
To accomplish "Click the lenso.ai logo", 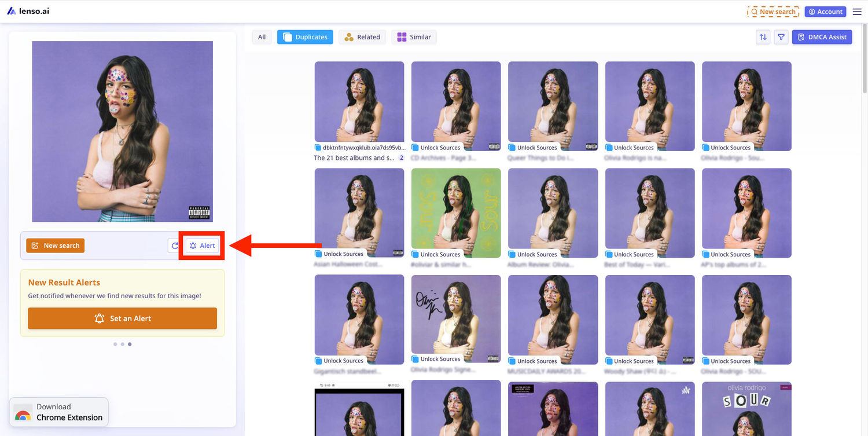I will (x=28, y=11).
